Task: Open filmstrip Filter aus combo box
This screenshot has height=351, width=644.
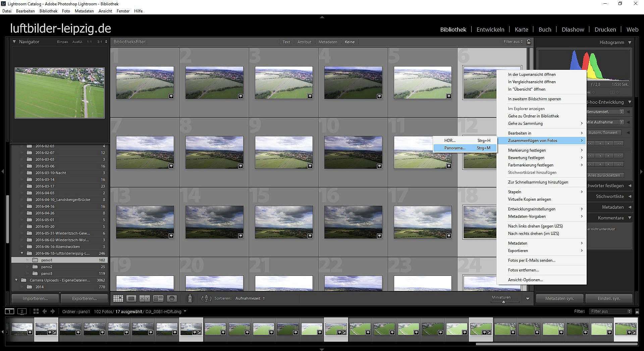Action: (x=610, y=311)
